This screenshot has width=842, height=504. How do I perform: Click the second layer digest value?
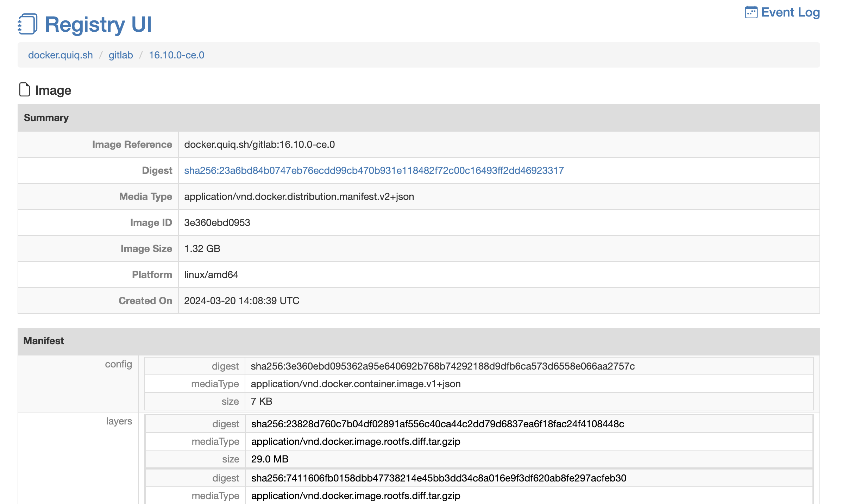click(439, 478)
